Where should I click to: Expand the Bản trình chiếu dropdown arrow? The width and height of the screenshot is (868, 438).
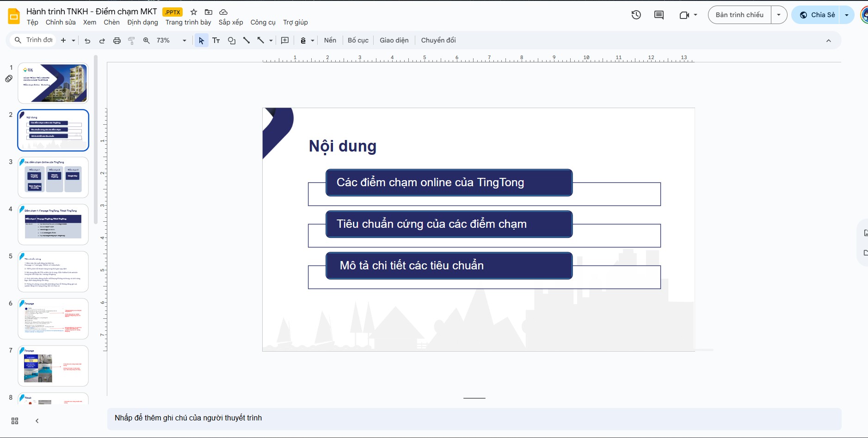779,15
